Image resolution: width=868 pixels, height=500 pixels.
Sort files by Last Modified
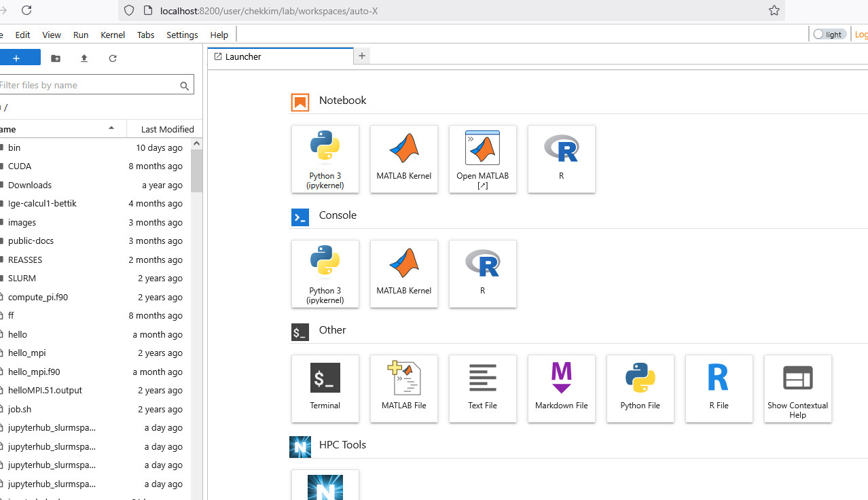point(167,129)
